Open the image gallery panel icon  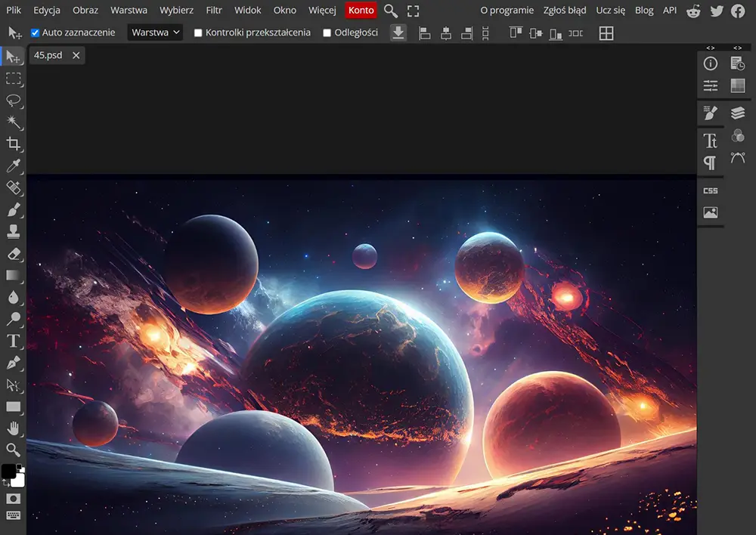tap(710, 212)
